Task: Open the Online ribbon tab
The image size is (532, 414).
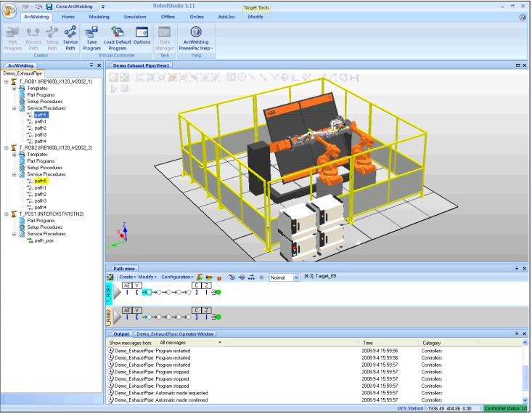Action: [197, 17]
